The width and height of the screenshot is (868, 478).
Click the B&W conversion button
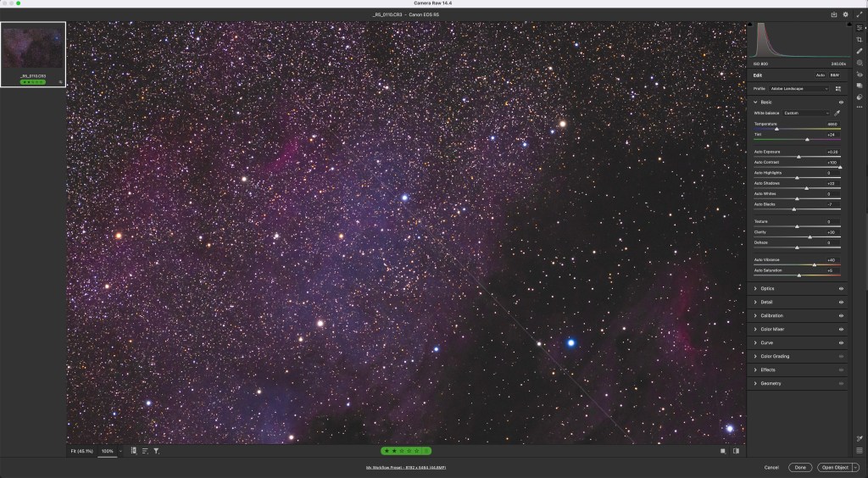[834, 75]
